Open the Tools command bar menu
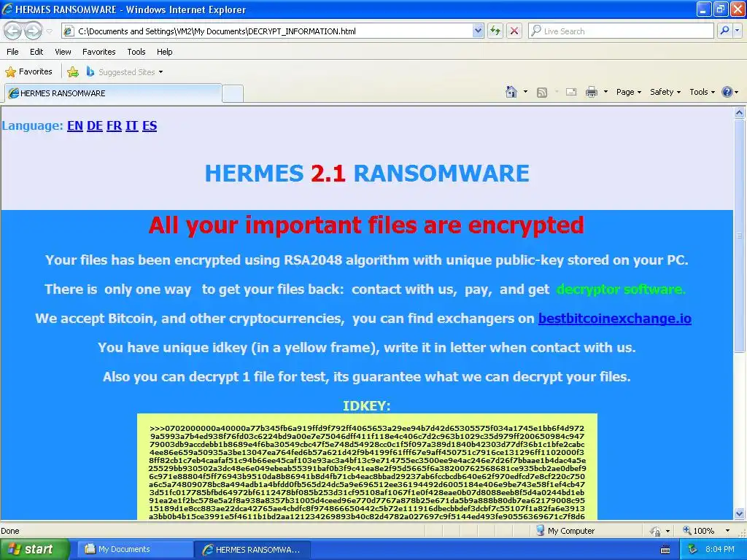 (703, 92)
